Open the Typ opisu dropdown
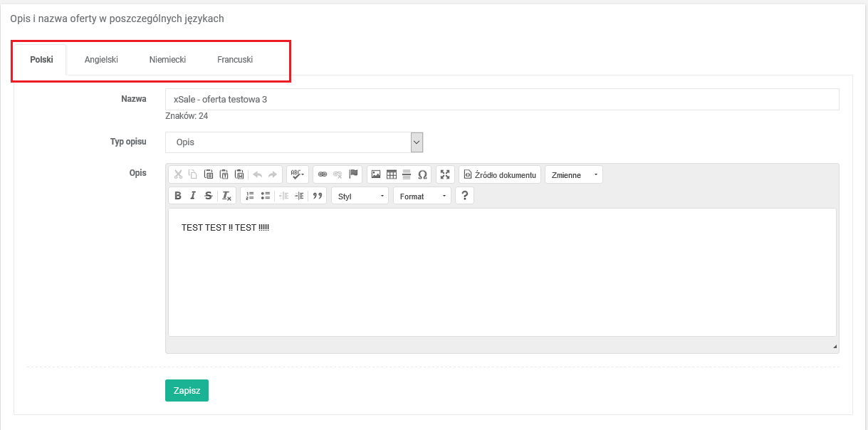Screen dimensions: 868x430 tap(294, 142)
